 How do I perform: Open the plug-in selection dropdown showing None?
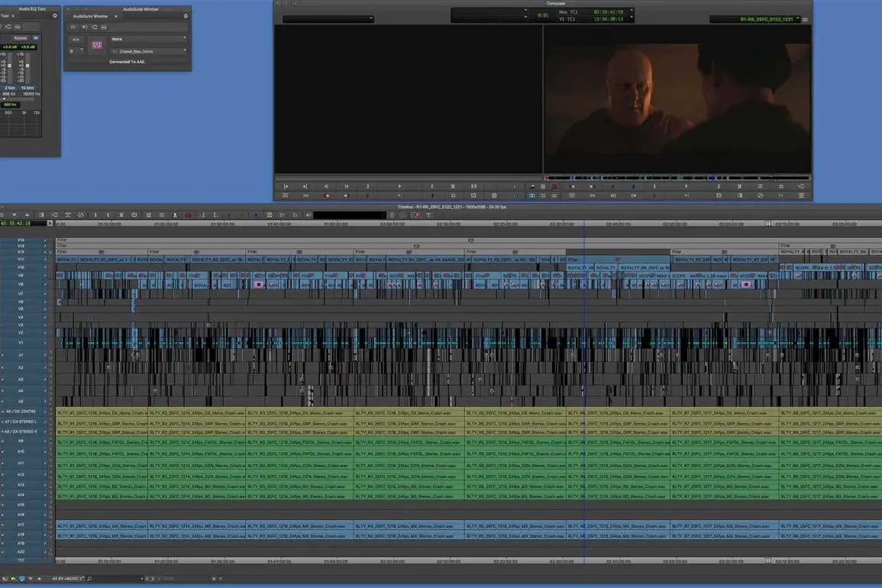[x=148, y=39]
